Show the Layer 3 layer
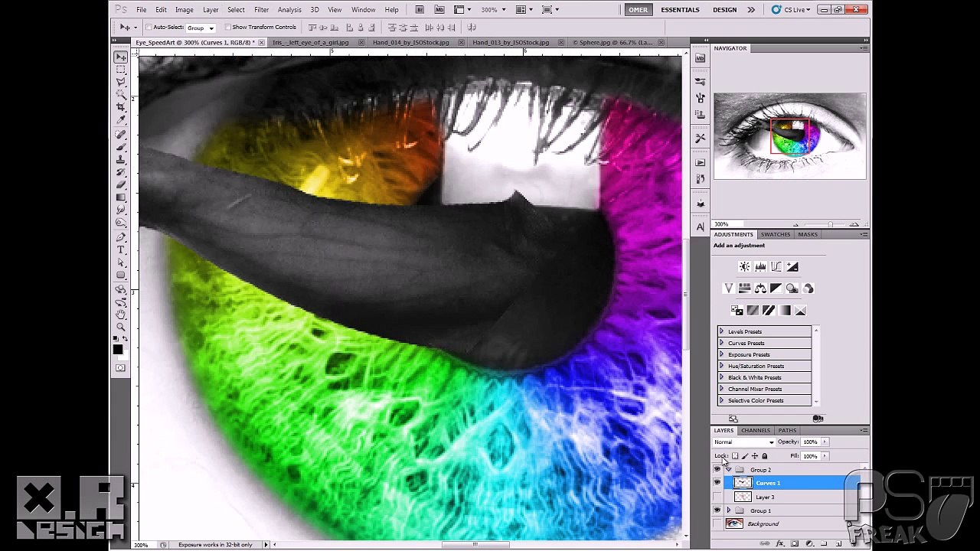Screen dimensions: 980x551 [x=717, y=497]
